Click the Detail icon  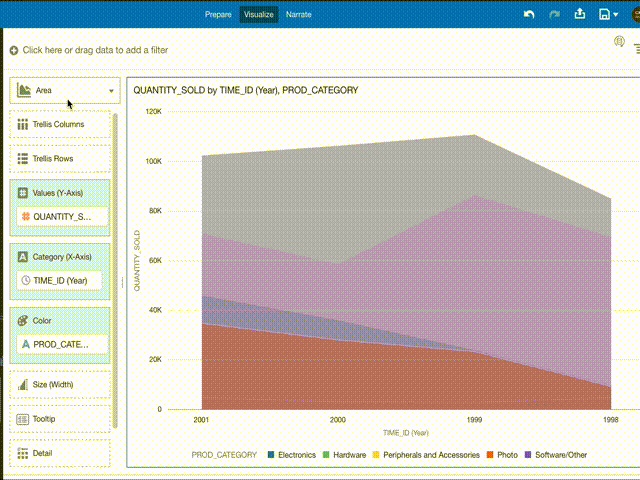[22, 453]
